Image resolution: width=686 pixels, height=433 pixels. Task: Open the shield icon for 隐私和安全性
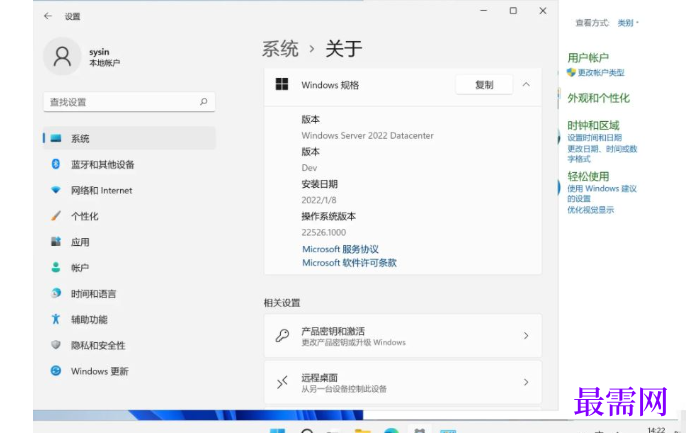[x=56, y=345]
